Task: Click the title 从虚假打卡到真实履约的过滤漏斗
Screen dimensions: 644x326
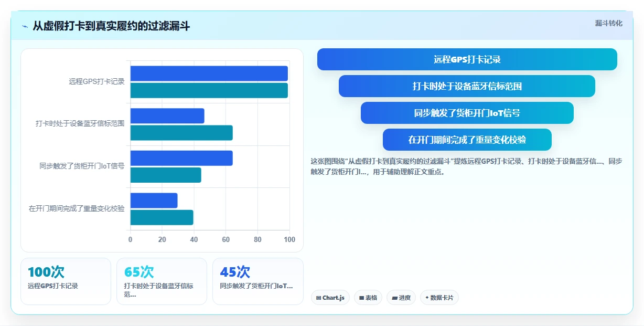Action: [111, 26]
